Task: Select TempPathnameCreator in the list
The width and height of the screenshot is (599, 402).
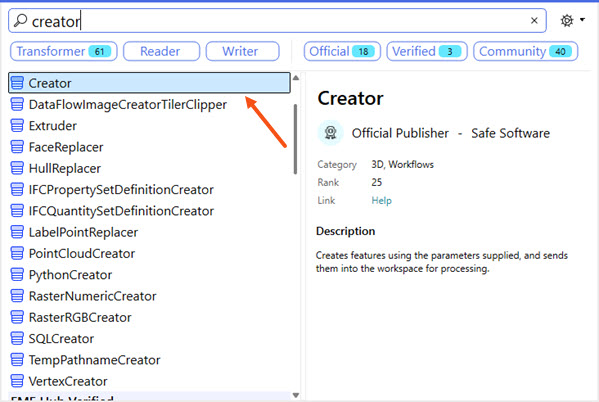Action: pyautogui.click(x=149, y=360)
